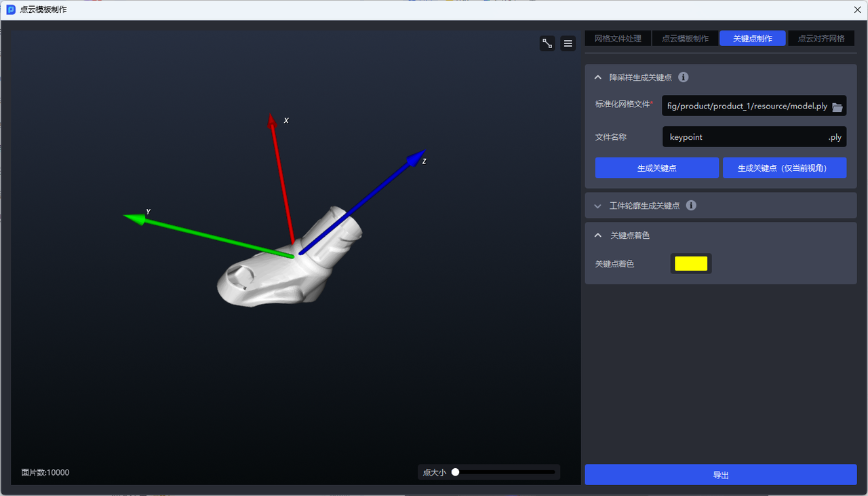Image resolution: width=868 pixels, height=496 pixels.
Task: Click the info icon beside 工件轮廓生成关键点
Action: point(691,206)
